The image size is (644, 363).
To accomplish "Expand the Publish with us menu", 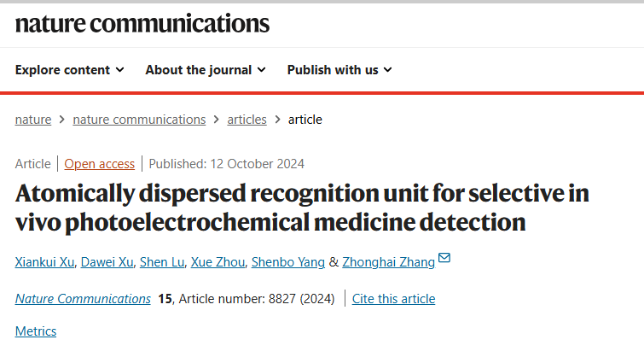I will 339,70.
